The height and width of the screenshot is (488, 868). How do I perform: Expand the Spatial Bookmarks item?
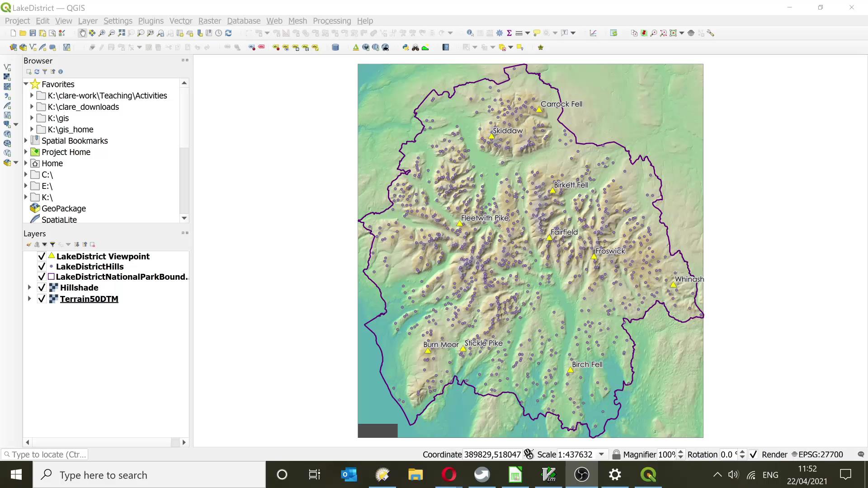pos(26,141)
